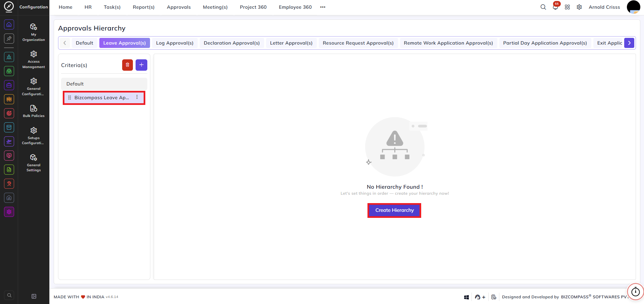
Task: Switch to Declaration Approval(s) tab
Action: (232, 43)
